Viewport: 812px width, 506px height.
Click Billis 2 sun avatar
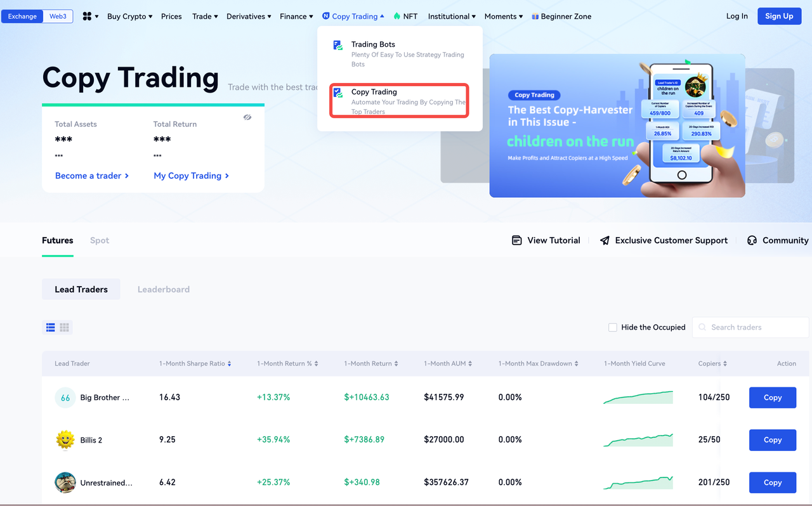65,439
